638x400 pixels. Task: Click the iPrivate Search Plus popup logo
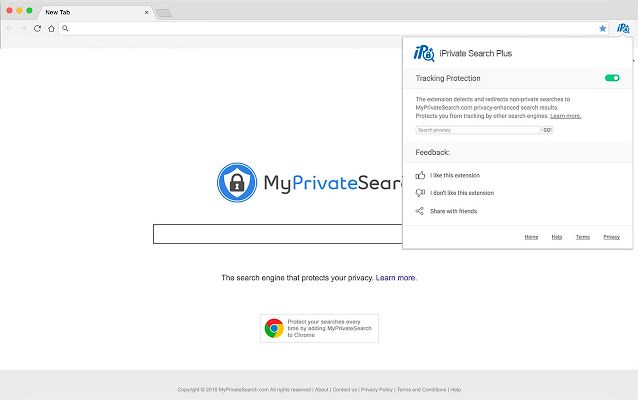[x=424, y=53]
